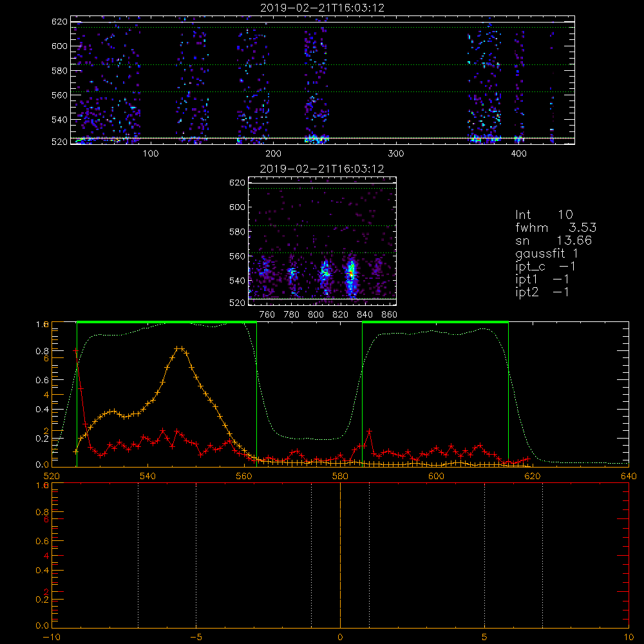Image resolution: width=644 pixels, height=644 pixels.
Task: Click the "gaussfit 1" parameter text
Action: click(547, 253)
